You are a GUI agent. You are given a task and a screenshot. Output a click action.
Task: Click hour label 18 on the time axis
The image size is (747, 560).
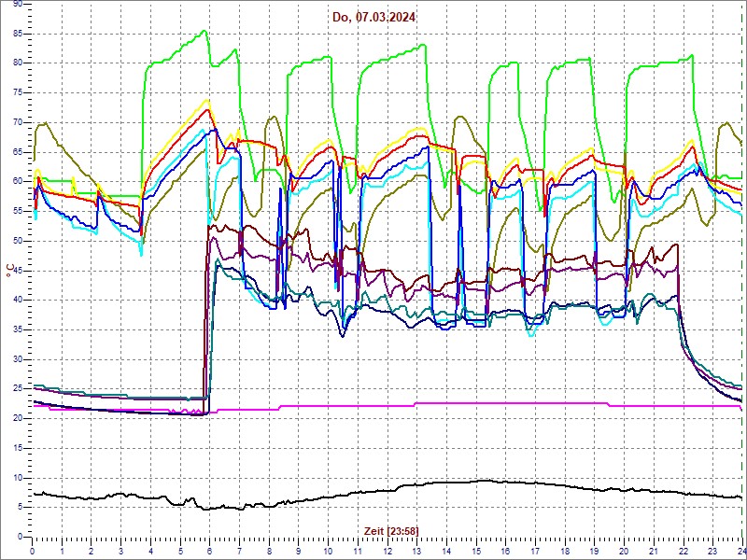point(566,551)
